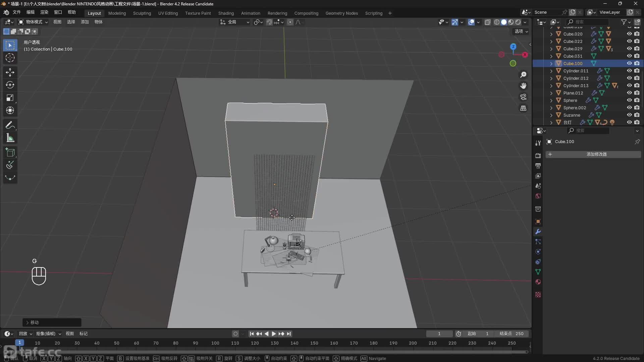Switch perspective/orthographic grid icon
Image resolution: width=644 pixels, height=362 pixels.
tap(523, 108)
